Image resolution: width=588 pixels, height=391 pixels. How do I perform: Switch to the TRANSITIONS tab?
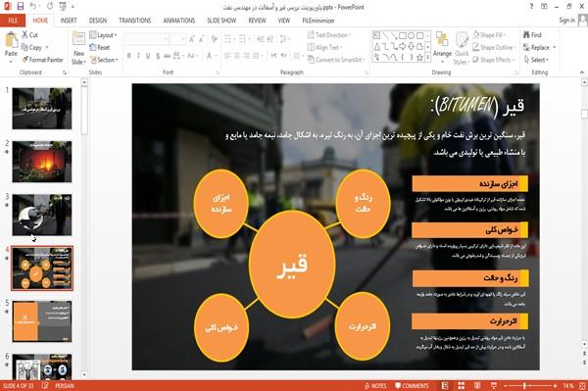135,21
